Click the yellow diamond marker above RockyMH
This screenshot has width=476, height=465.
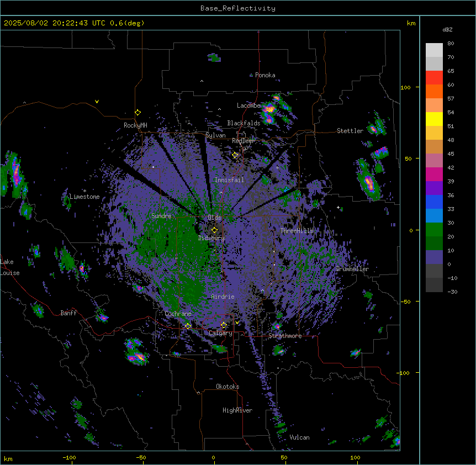(x=138, y=113)
